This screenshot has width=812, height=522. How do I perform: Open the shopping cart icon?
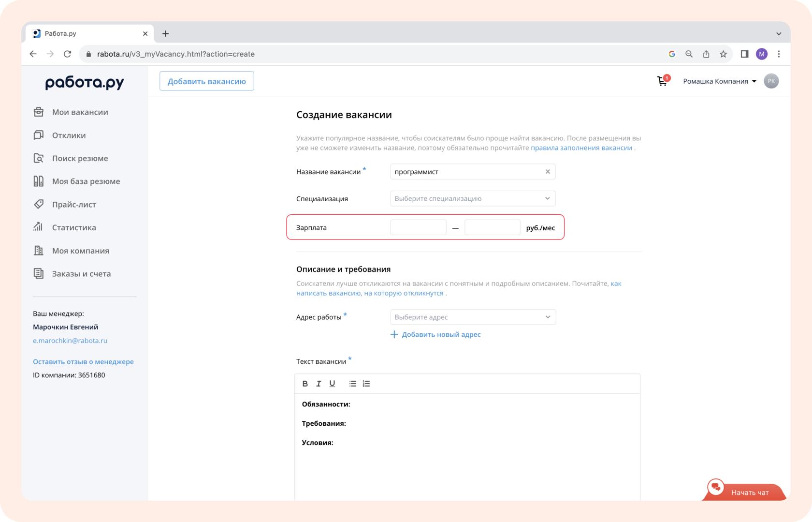coord(662,81)
